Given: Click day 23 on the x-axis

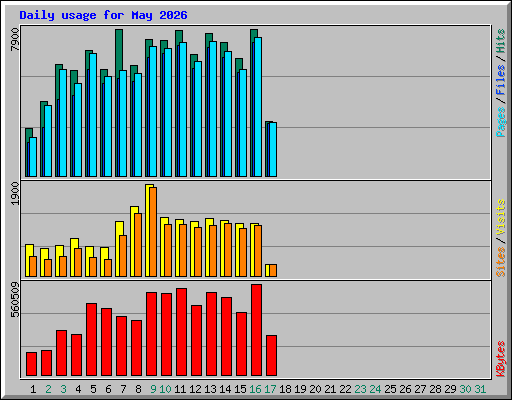Looking at the screenshot, I should click(x=360, y=389).
